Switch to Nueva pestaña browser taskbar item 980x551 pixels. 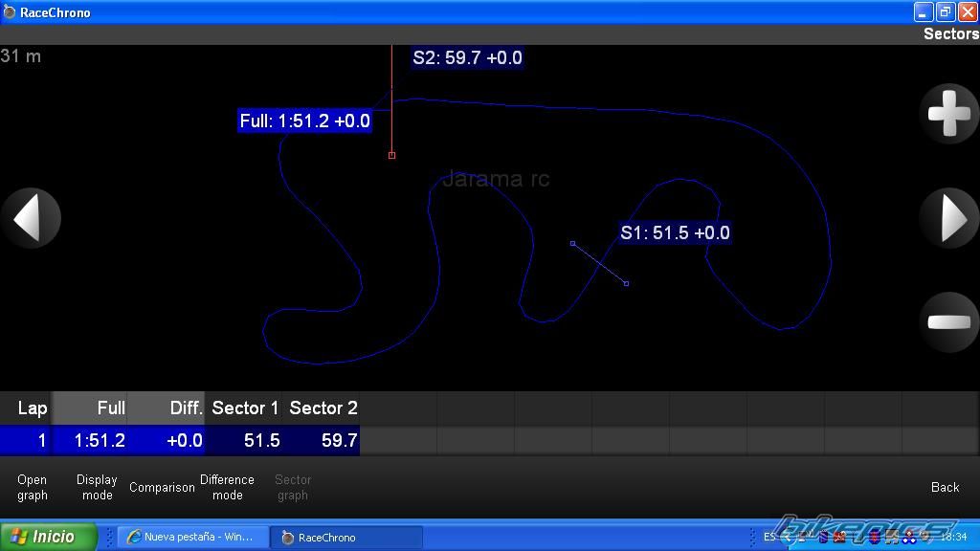click(191, 538)
